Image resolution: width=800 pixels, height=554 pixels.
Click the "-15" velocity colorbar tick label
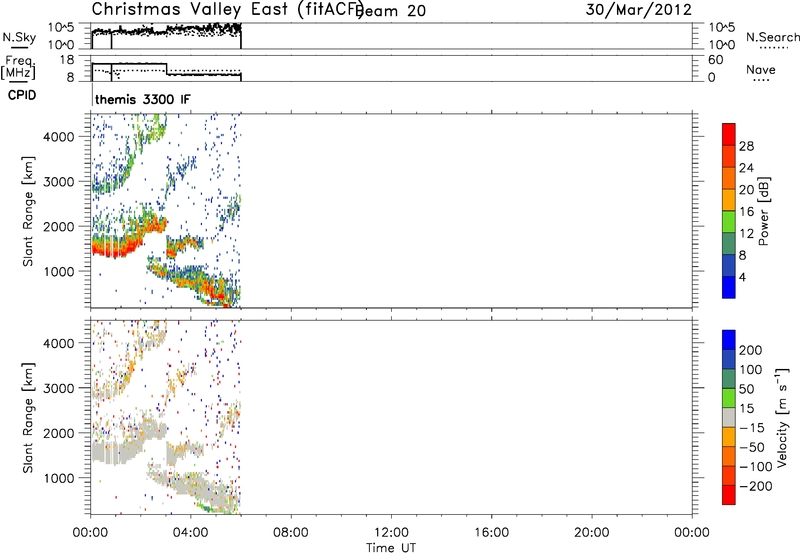pos(752,428)
